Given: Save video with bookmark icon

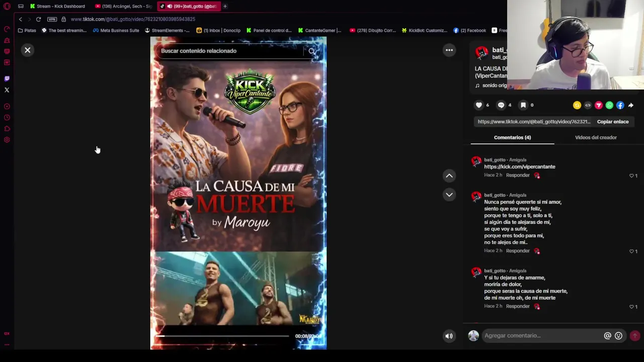Looking at the screenshot, I should tap(523, 105).
